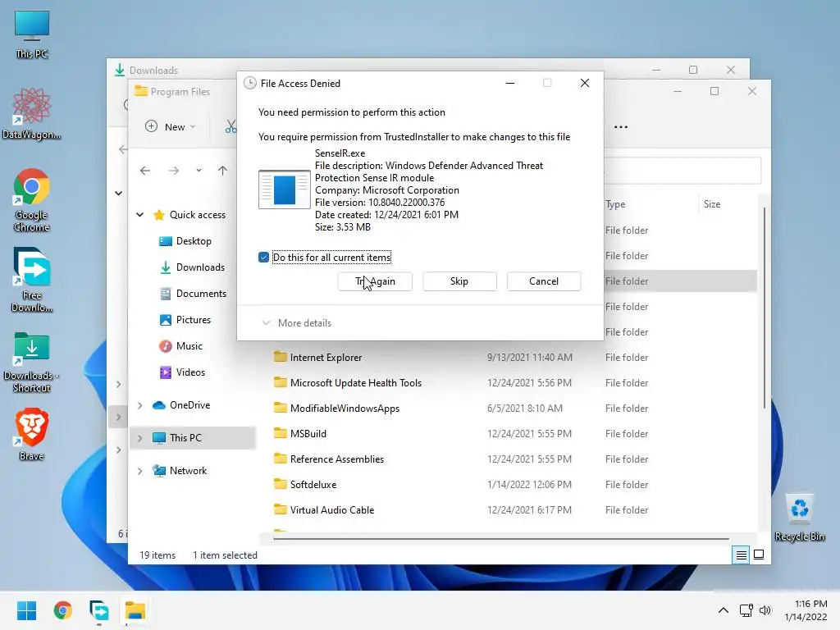Select Music in Quick access
The image size is (840, 630).
[x=180, y=346]
